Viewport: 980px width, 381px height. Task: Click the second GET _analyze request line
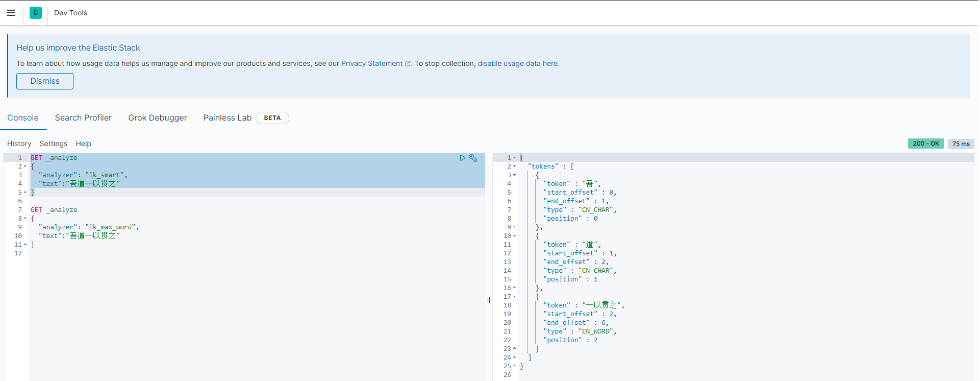54,210
